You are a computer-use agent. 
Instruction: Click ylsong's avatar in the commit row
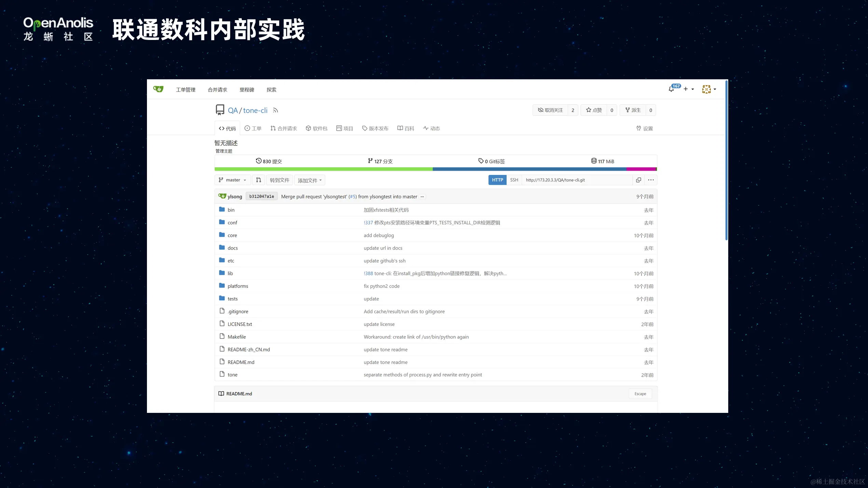pos(222,196)
